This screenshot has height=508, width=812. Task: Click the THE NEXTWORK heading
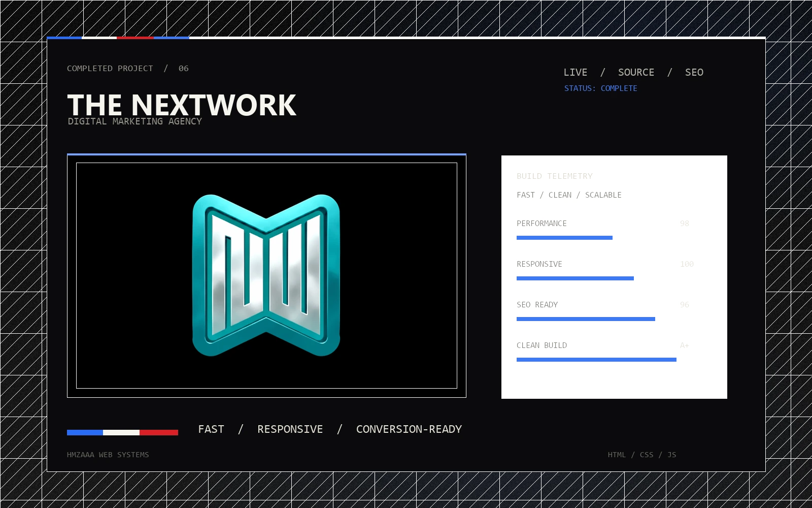tap(182, 105)
